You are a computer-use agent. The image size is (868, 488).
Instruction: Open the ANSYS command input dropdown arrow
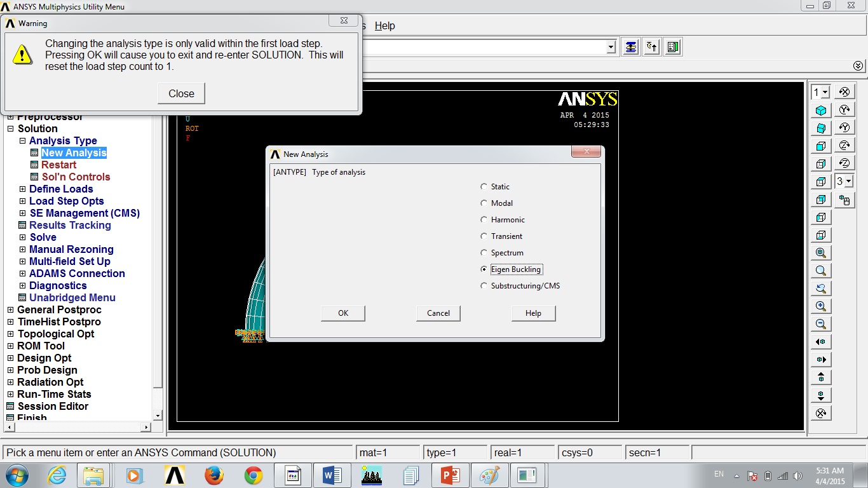[x=611, y=47]
